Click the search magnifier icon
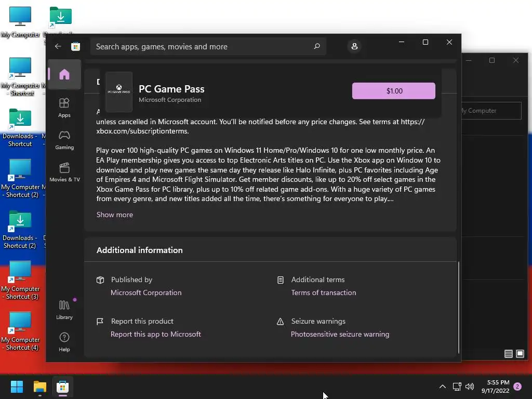 (317, 46)
